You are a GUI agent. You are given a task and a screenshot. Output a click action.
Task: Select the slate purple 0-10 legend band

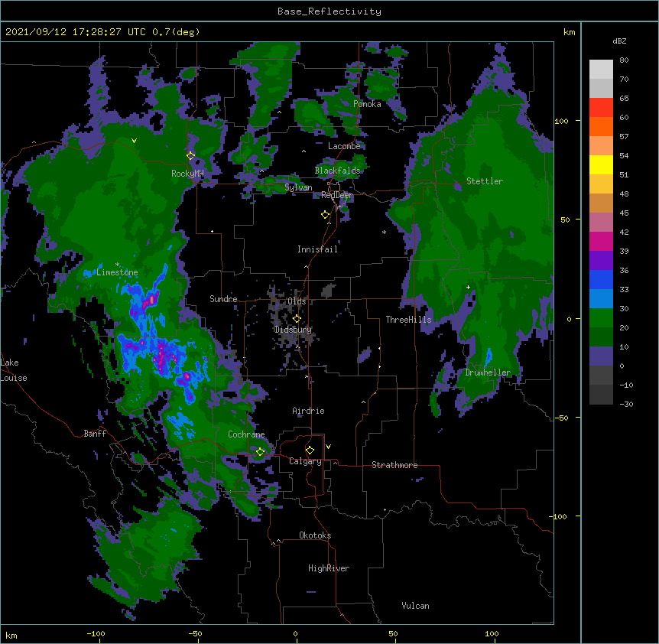(601, 356)
